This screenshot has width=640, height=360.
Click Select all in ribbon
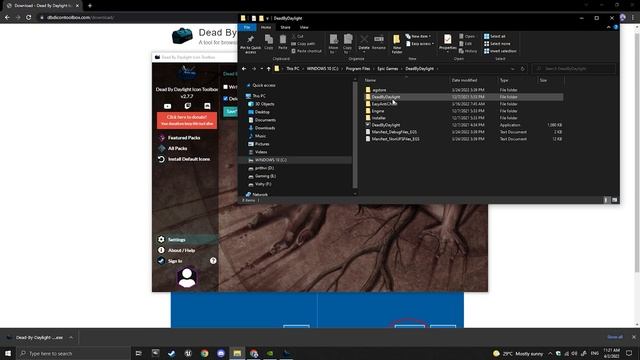click(495, 36)
